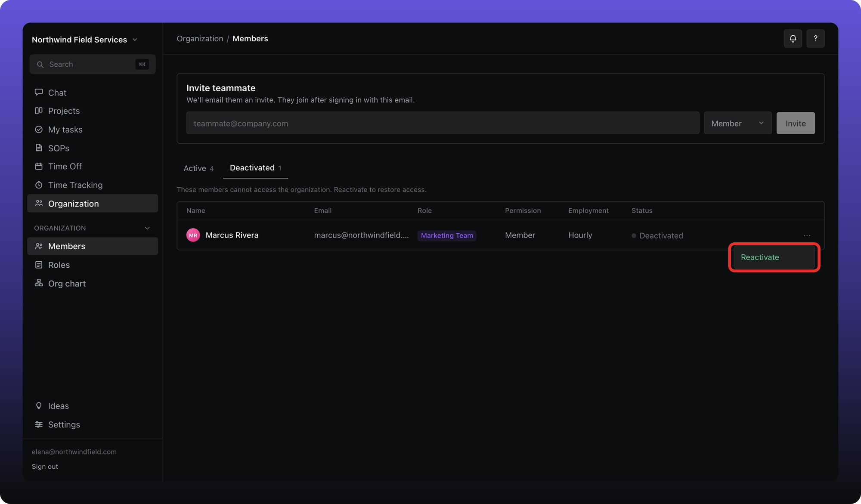Expand Northwind Field Services workspace switcher
Image resolution: width=861 pixels, height=504 pixels.
[85, 40]
